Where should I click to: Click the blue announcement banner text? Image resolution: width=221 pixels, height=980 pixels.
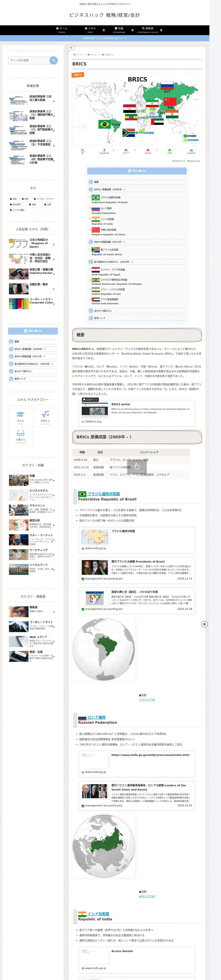(x=105, y=38)
